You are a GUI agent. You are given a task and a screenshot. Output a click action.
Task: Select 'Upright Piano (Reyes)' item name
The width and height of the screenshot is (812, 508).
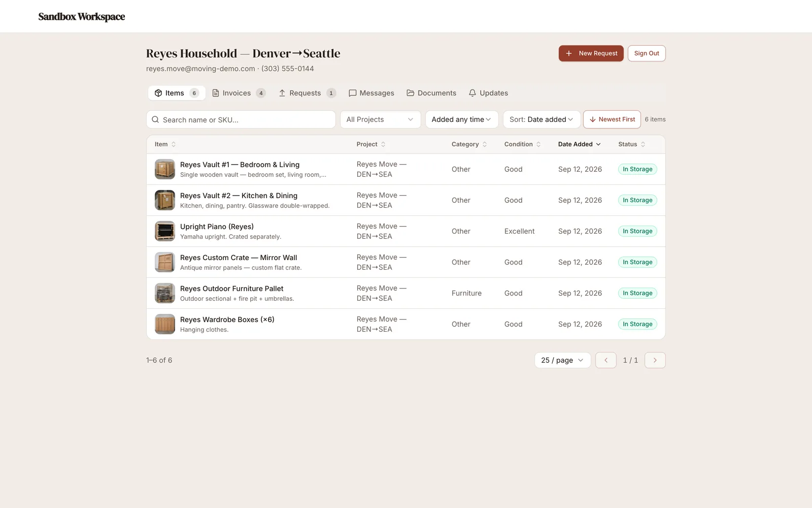tap(217, 227)
